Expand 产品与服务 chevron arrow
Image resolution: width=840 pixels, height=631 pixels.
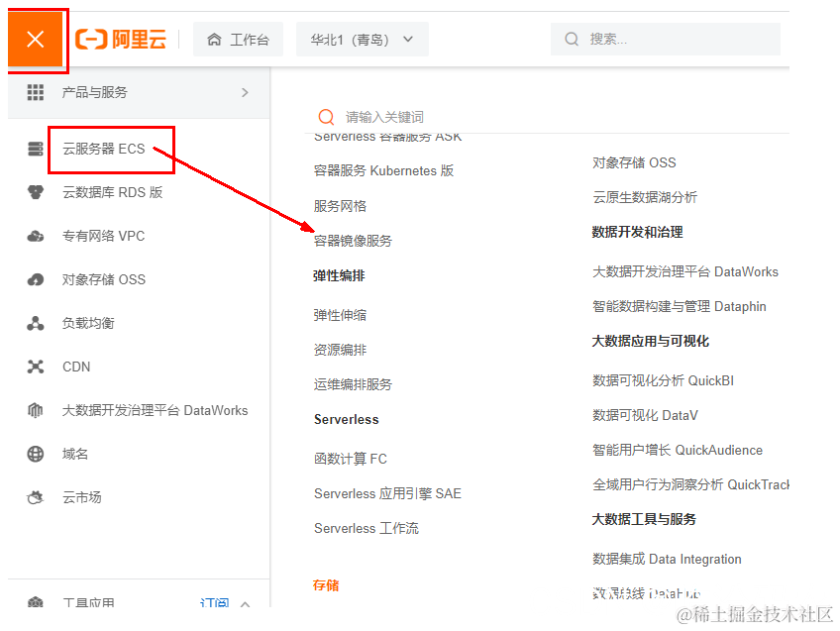[x=245, y=93]
